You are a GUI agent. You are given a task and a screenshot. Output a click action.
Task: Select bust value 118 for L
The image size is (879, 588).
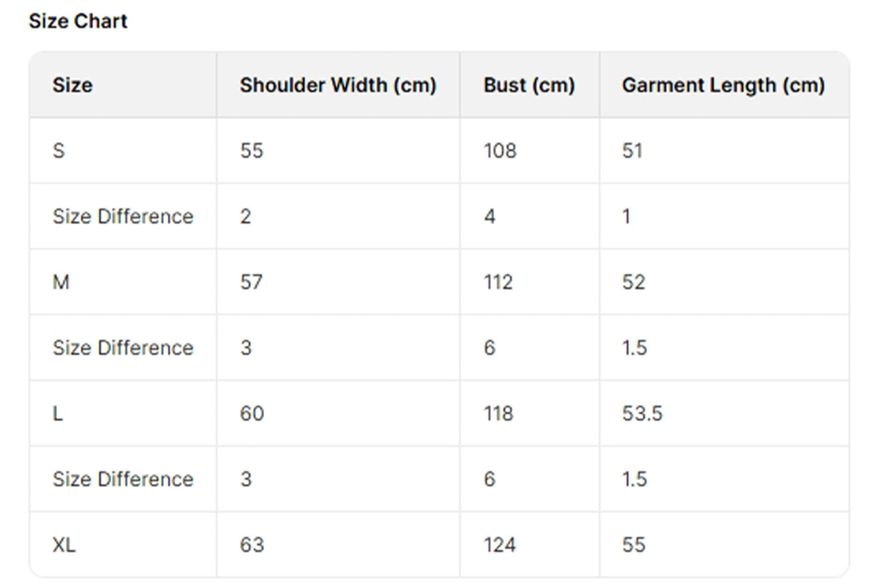pos(498,413)
